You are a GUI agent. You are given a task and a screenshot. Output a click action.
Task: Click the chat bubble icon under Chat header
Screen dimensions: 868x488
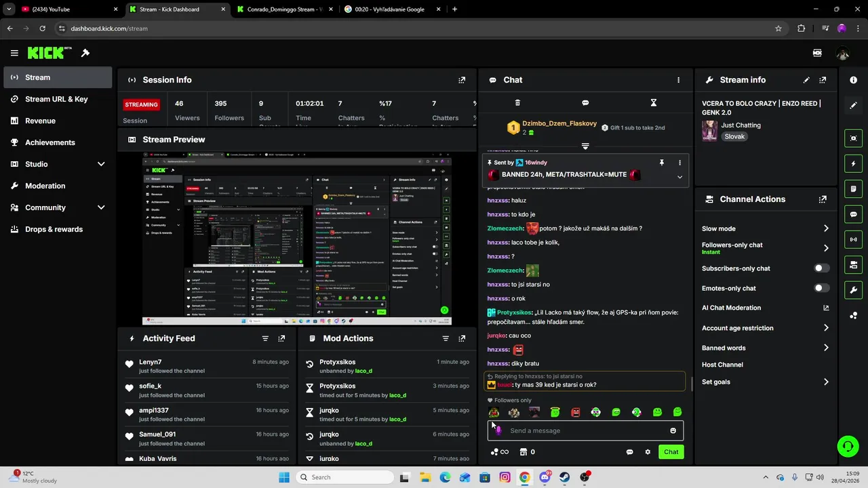585,103
